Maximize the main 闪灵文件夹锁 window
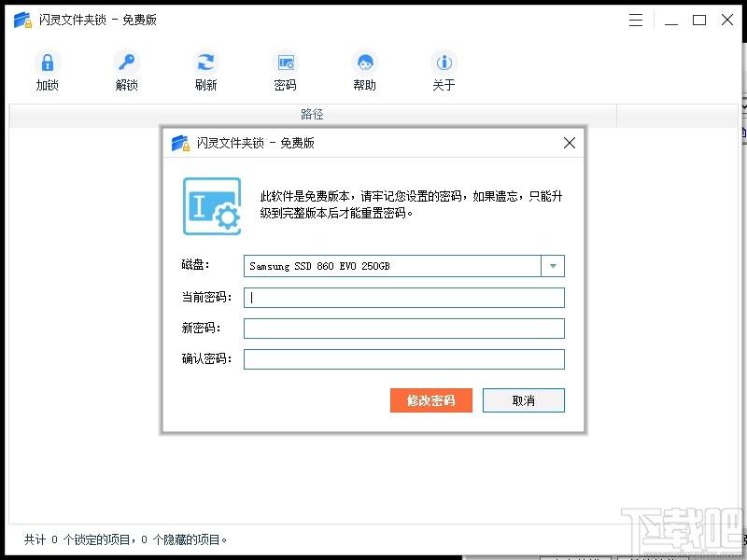This screenshot has height=560, width=747. click(x=699, y=20)
